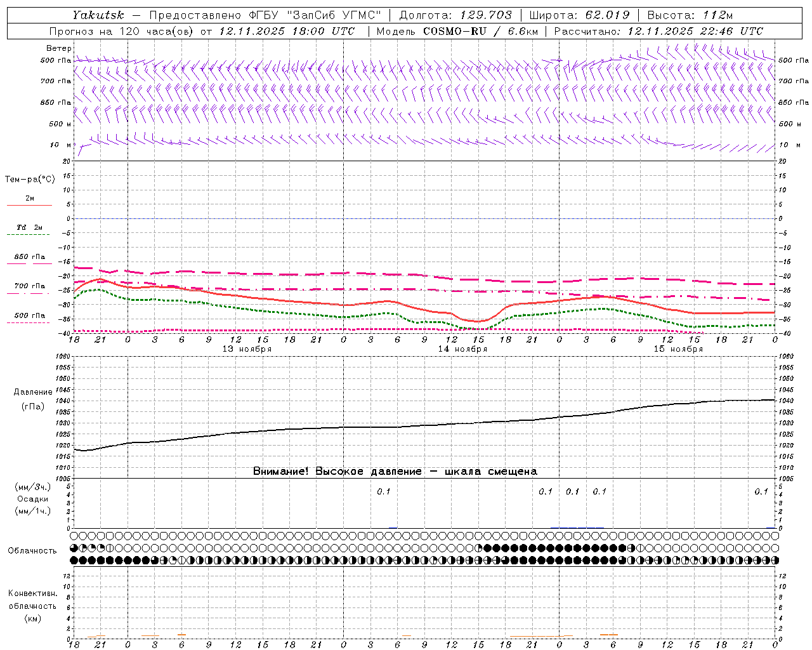Screen dimensions: 812x650
Task: Click the Долгота: 129.703 longitude value
Action: (455, 15)
